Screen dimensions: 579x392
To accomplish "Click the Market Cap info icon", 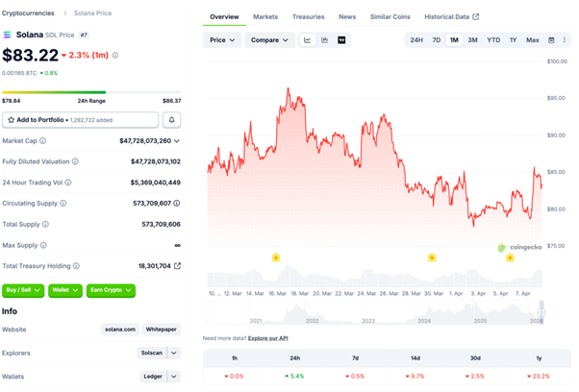I will point(44,141).
